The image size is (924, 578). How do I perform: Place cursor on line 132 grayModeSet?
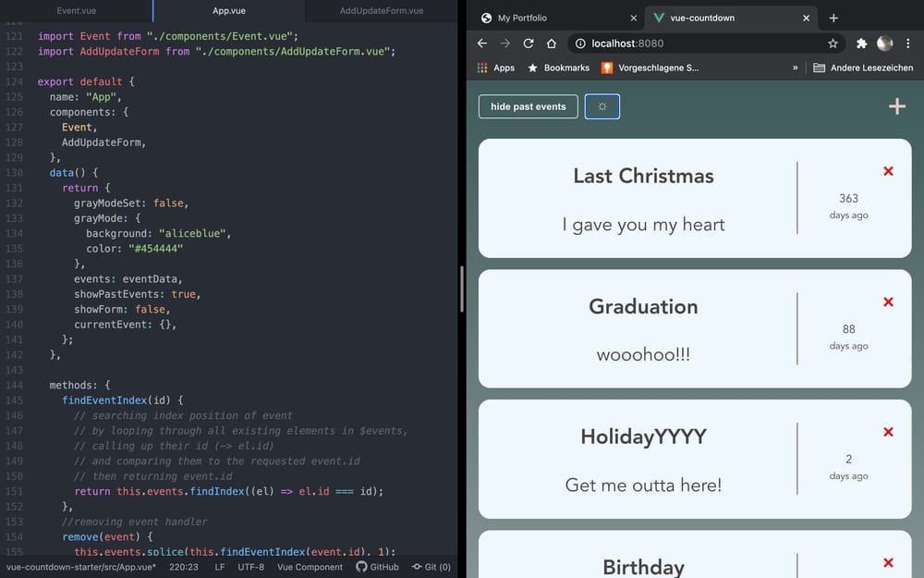pyautogui.click(x=131, y=203)
